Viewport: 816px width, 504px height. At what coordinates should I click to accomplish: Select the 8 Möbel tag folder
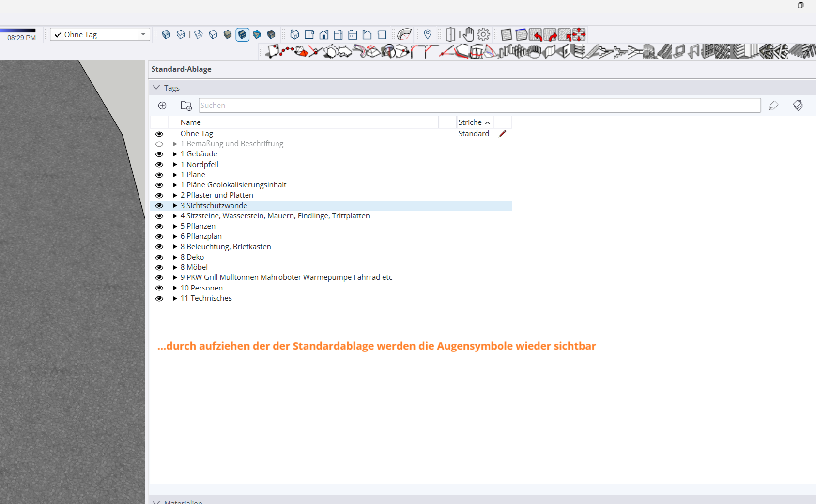[194, 267]
